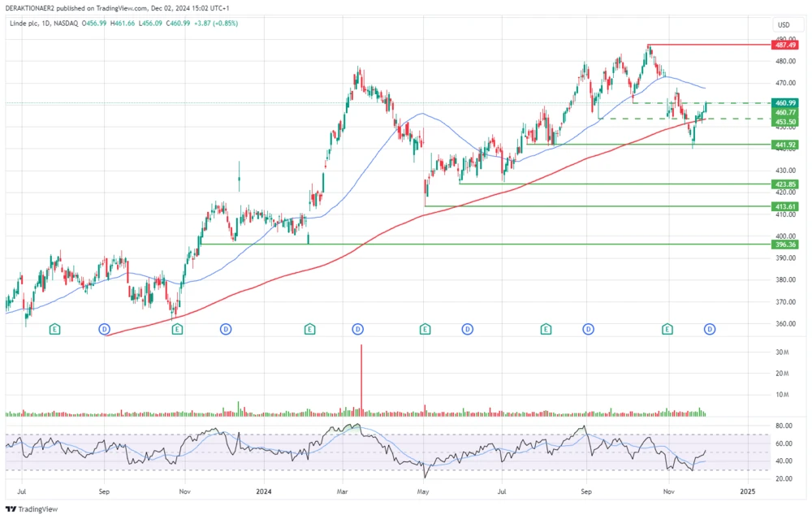
Task: Select the 2024 label on the time axis
Action: click(x=264, y=491)
